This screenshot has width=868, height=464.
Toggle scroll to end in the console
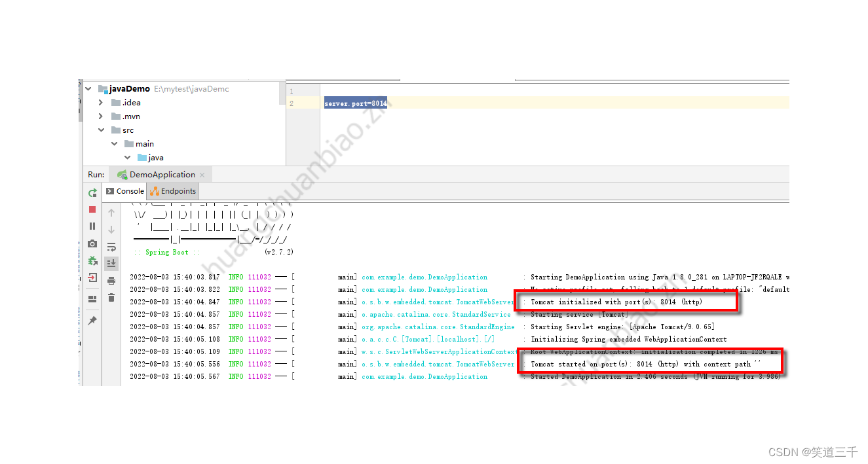pyautogui.click(x=111, y=263)
